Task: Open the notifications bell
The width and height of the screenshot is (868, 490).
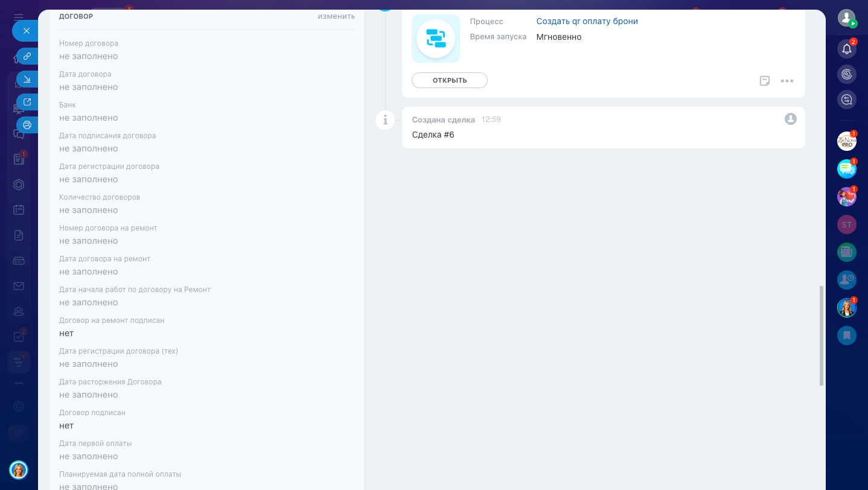Action: click(847, 49)
